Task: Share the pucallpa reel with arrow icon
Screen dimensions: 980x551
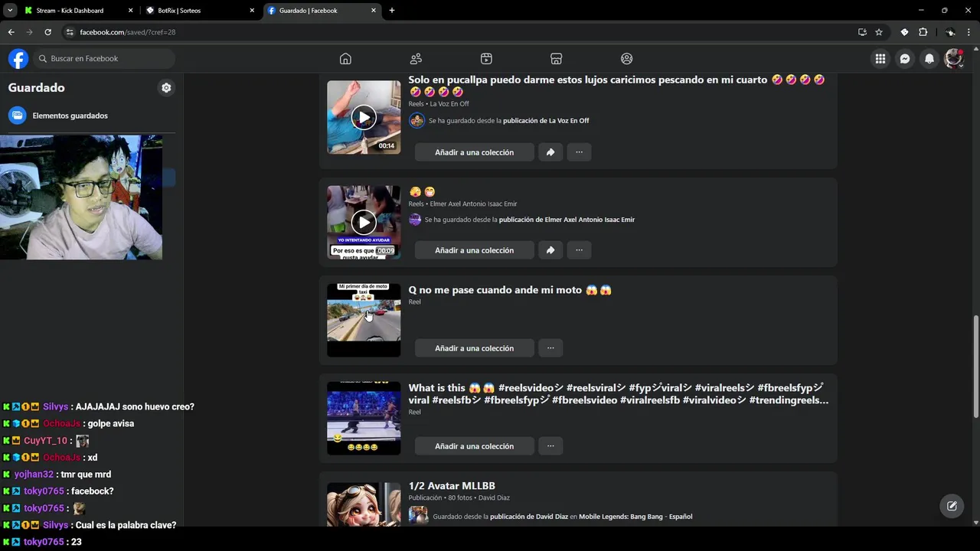Action: (550, 152)
